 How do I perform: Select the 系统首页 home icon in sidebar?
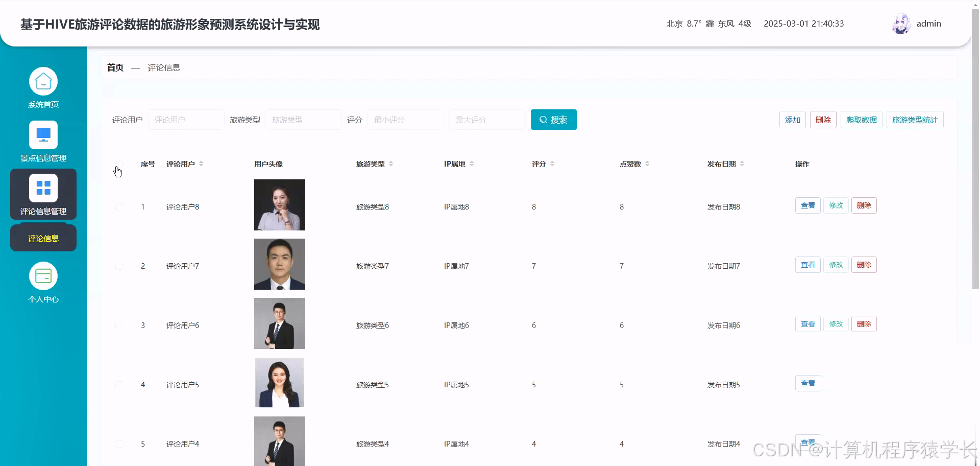43,81
